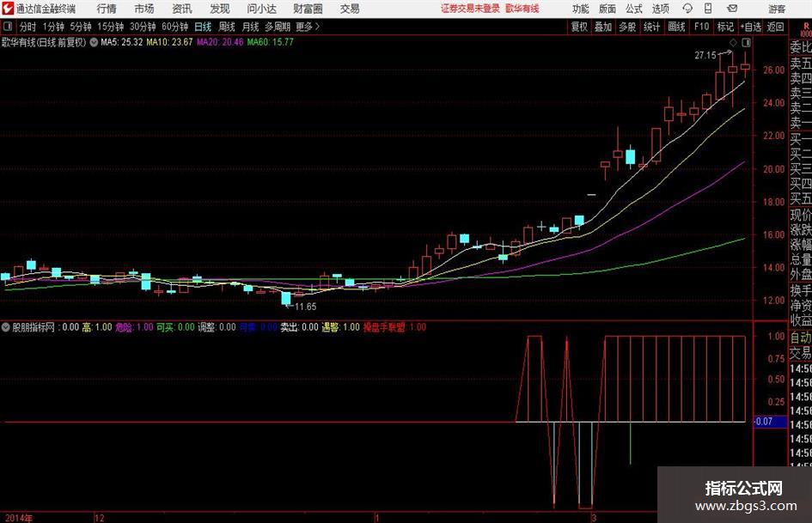812x523 pixels.
Task: Switch to 分时 chart tab
Action: click(27, 27)
